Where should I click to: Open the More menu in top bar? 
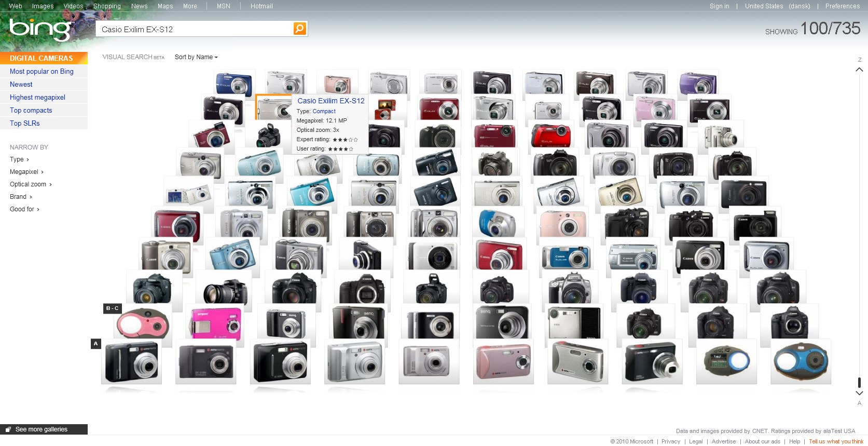[190, 6]
